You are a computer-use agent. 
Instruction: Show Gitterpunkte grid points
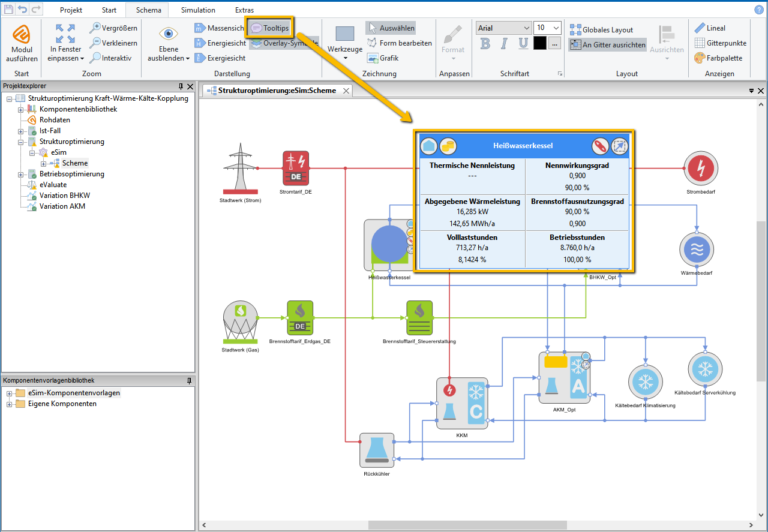720,43
